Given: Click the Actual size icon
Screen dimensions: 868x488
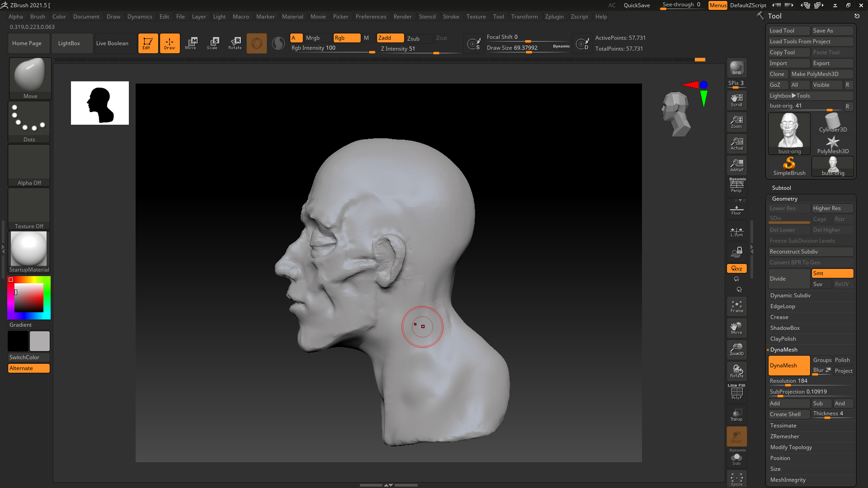Looking at the screenshot, I should pyautogui.click(x=736, y=144).
